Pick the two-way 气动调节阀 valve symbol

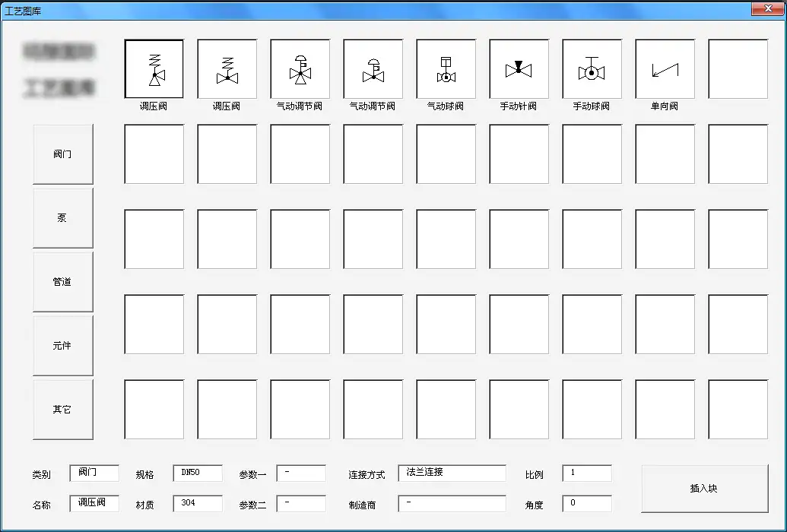coord(373,69)
